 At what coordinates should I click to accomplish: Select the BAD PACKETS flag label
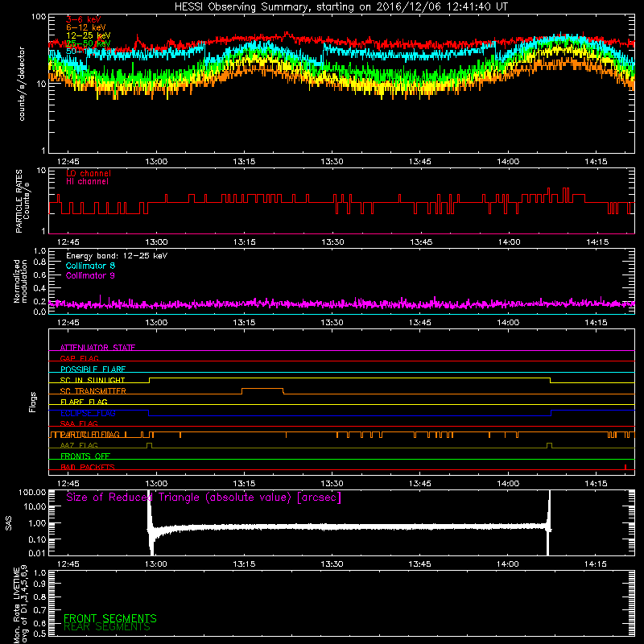88,467
